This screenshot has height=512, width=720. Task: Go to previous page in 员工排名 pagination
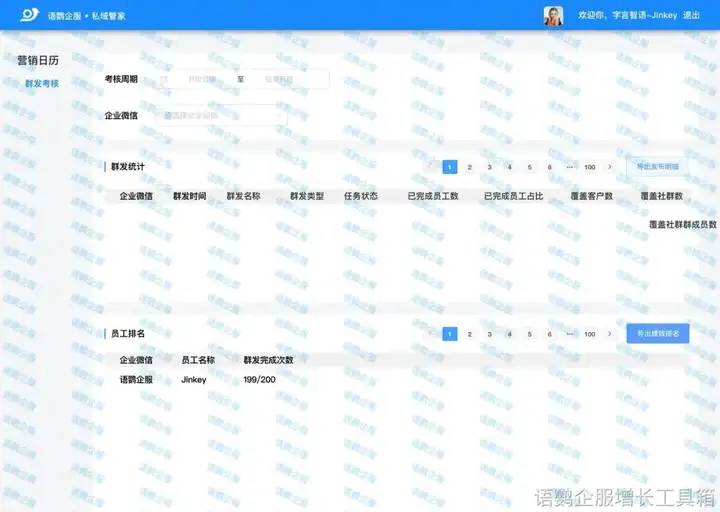click(430, 334)
